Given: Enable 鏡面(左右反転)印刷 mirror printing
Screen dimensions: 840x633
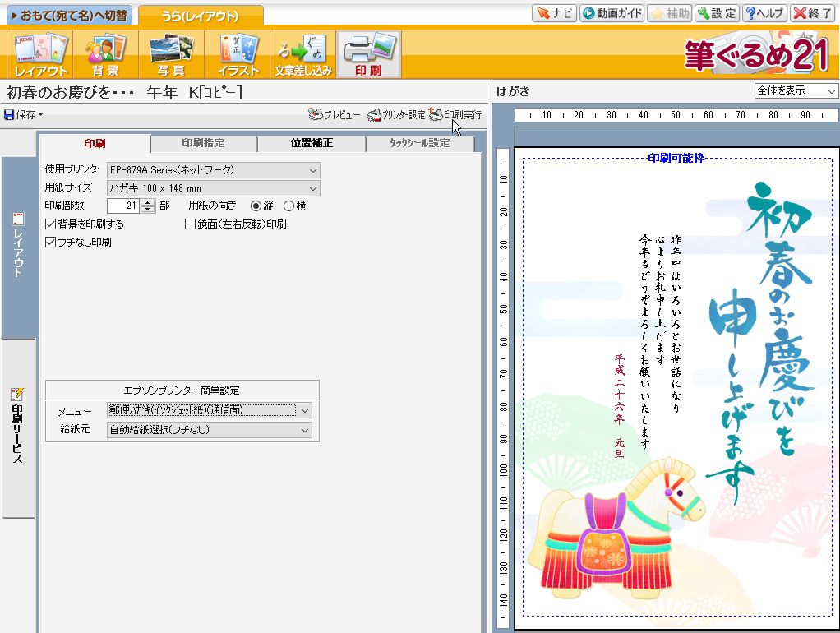Looking at the screenshot, I should [189, 224].
